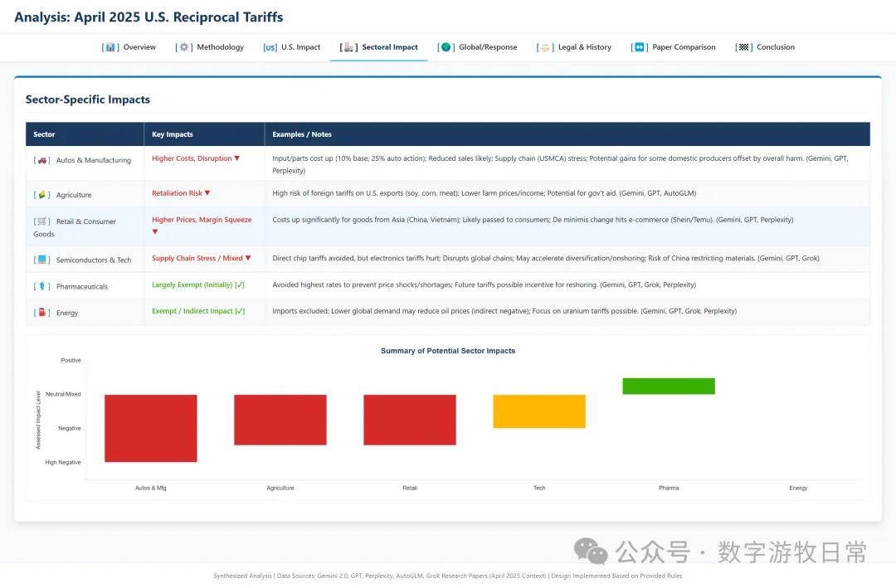Click the red Autos & Mfg bar

151,428
